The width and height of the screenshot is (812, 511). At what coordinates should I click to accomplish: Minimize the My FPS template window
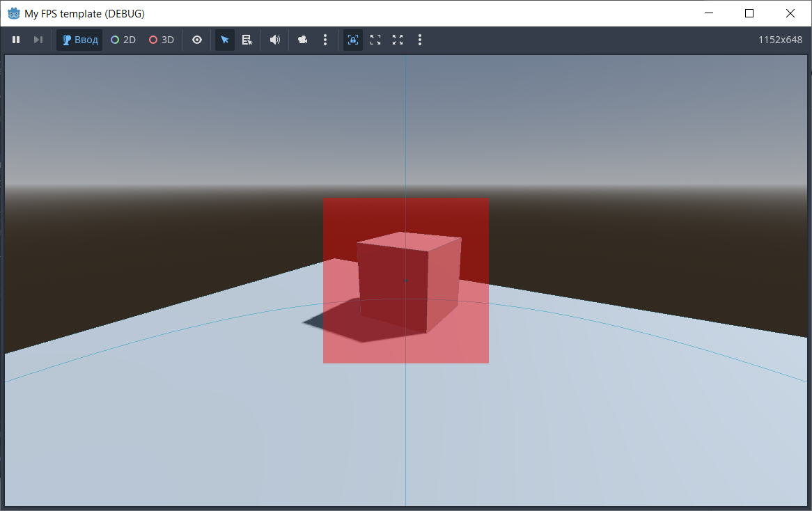[709, 13]
